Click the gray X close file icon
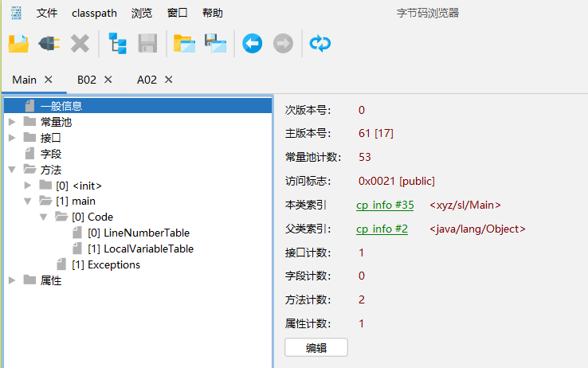 coord(80,43)
